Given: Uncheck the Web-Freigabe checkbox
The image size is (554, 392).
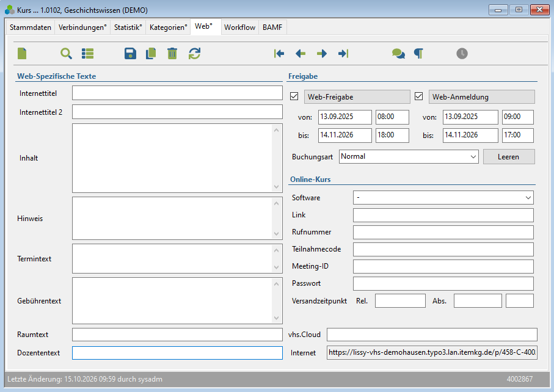Looking at the screenshot, I should (294, 96).
